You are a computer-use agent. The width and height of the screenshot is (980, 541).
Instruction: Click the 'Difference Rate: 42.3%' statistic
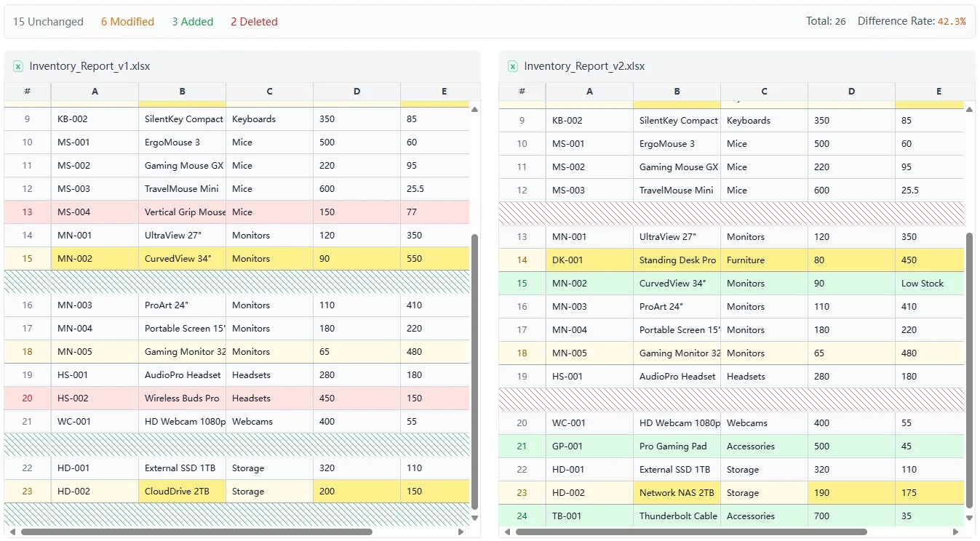coord(913,21)
